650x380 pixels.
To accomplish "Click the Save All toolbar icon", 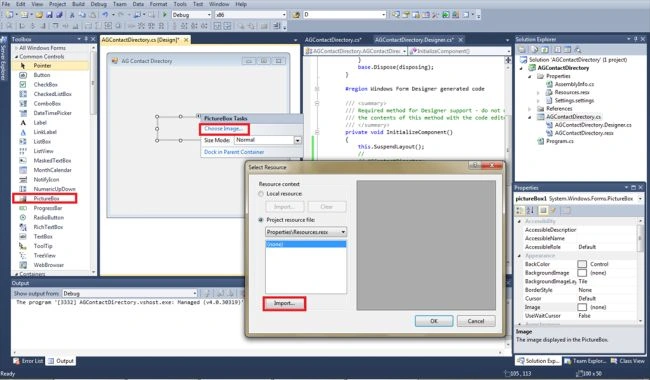I will pos(59,15).
